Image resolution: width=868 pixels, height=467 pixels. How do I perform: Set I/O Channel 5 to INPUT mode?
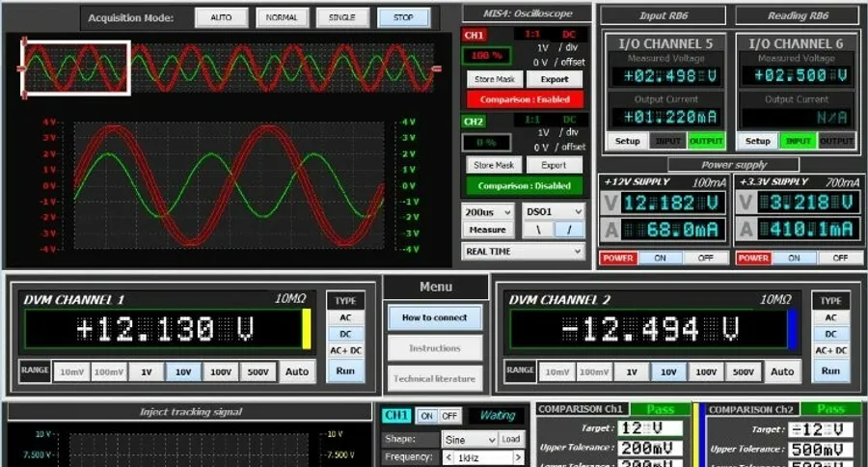[x=667, y=141]
